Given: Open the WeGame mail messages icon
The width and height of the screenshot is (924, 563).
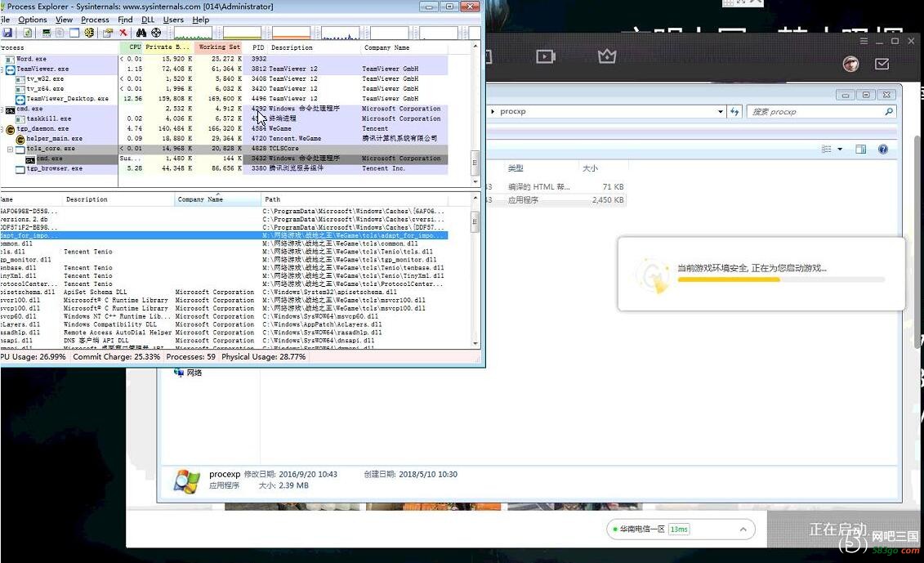Looking at the screenshot, I should pos(882,64).
